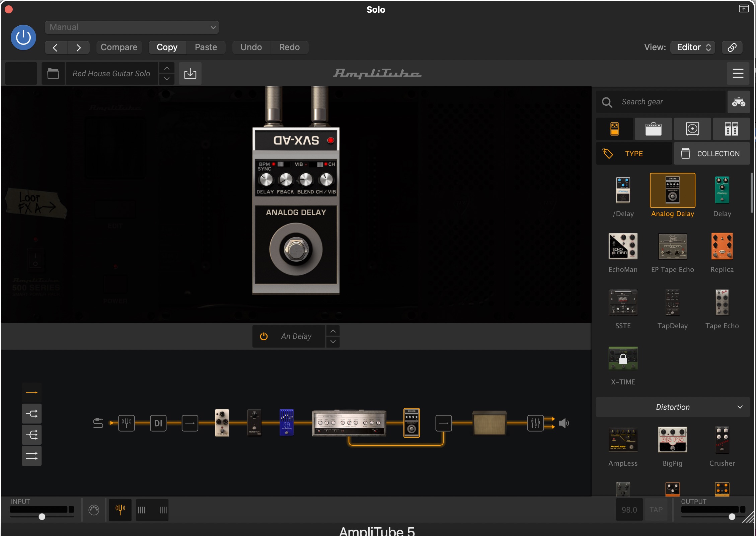The width and height of the screenshot is (756, 536).
Task: Toggle the An Delay power button
Action: pos(264,336)
